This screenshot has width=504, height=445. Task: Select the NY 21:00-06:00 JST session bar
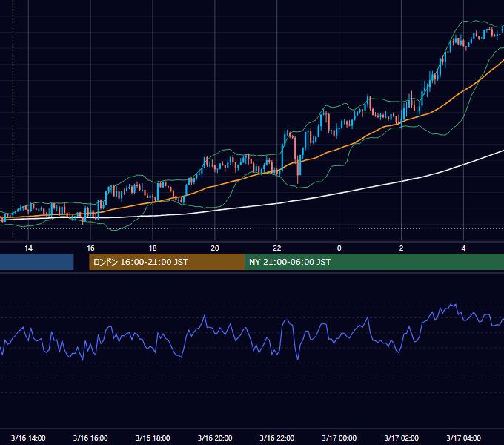tap(374, 262)
